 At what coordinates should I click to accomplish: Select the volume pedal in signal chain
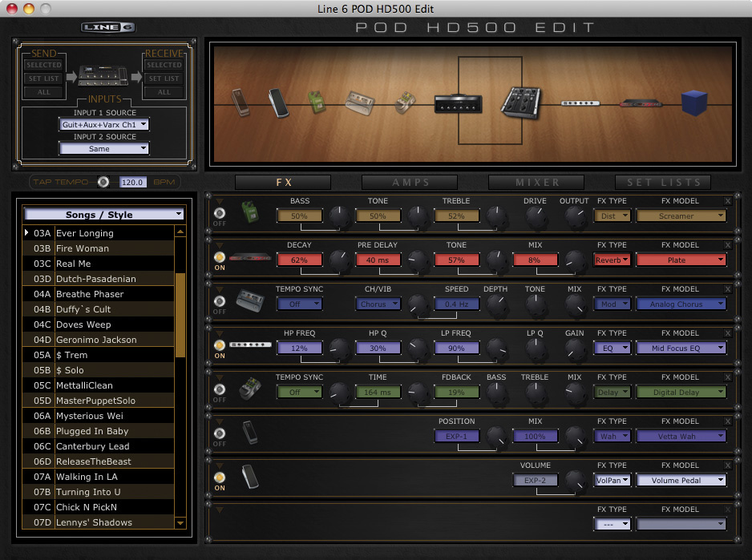278,103
